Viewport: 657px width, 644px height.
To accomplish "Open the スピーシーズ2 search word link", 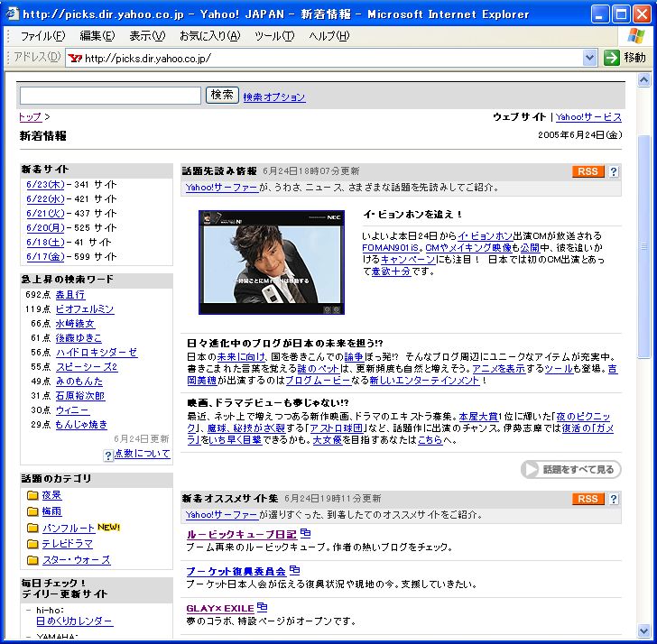I will [x=87, y=367].
